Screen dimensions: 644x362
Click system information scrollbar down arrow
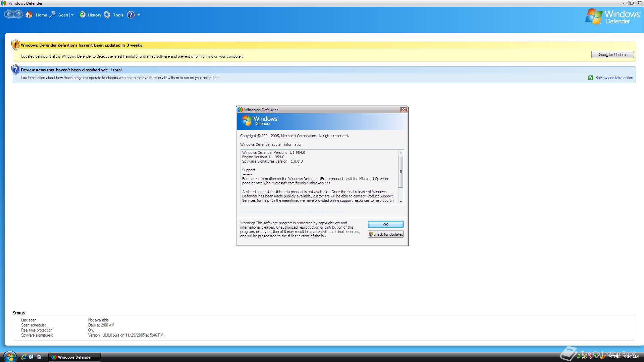400,201
